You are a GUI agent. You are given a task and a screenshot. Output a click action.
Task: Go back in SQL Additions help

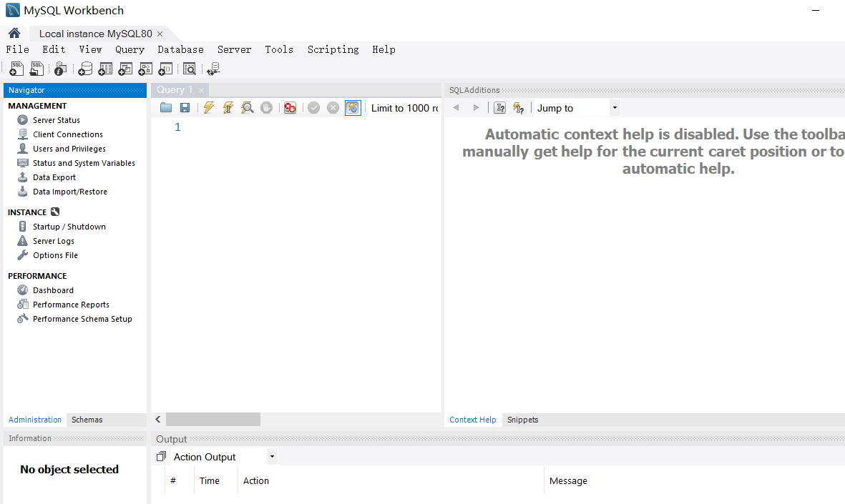coord(456,108)
